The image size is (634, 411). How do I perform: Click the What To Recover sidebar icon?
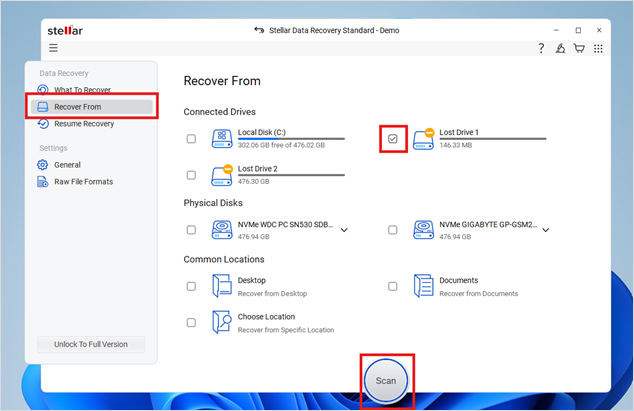point(43,89)
